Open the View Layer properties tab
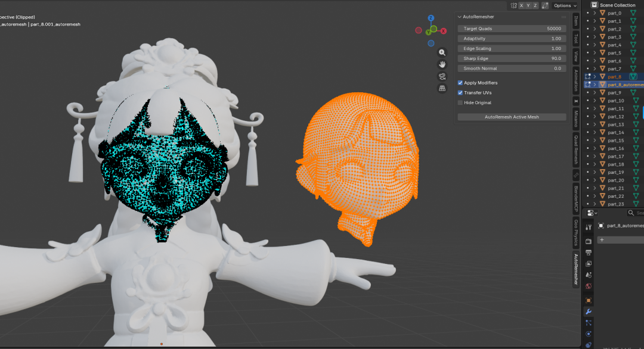This screenshot has height=349, width=644. (x=588, y=263)
